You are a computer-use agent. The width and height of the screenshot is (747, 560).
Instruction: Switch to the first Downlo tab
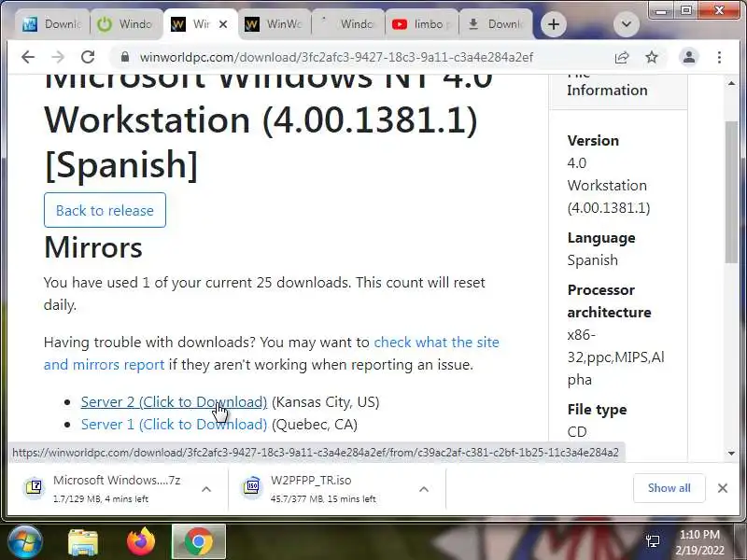pyautogui.click(x=52, y=24)
